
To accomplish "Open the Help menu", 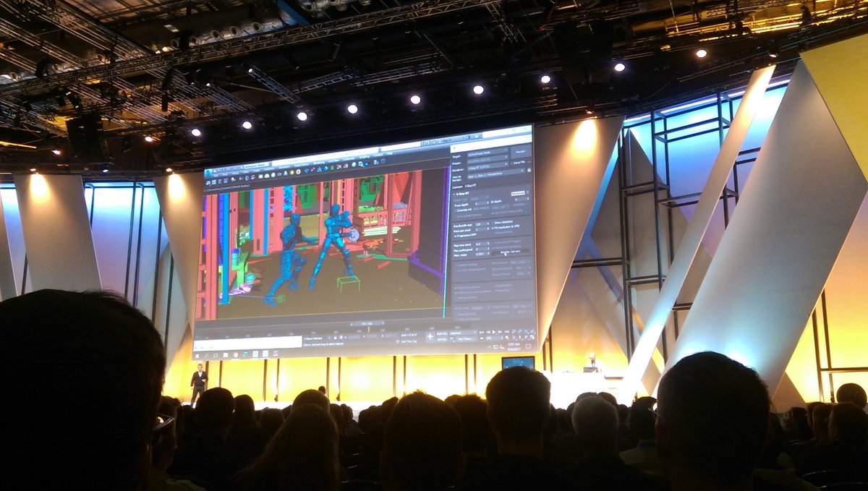I will coord(389,153).
